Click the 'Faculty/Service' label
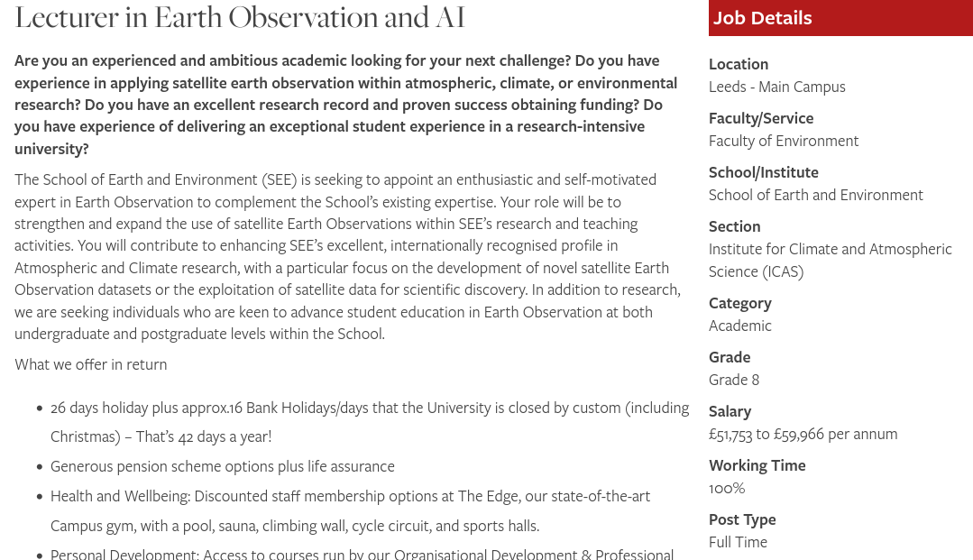Screen dimensions: 973x560 [x=761, y=118]
